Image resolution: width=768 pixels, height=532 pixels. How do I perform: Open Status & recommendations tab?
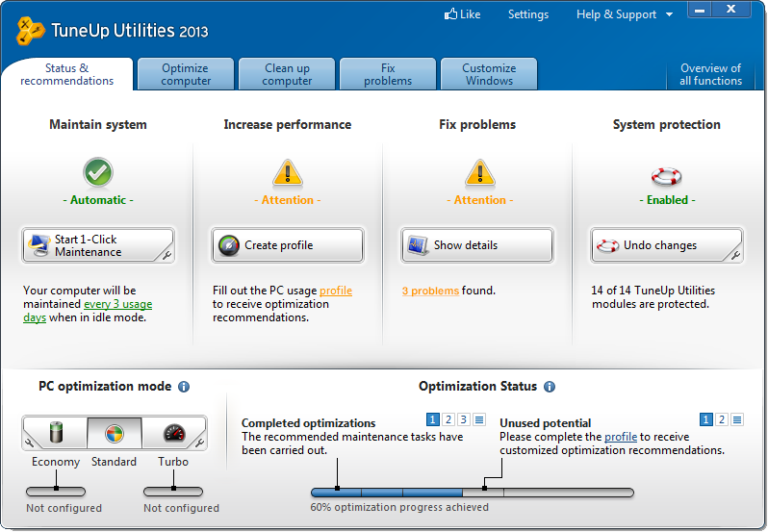(x=67, y=74)
